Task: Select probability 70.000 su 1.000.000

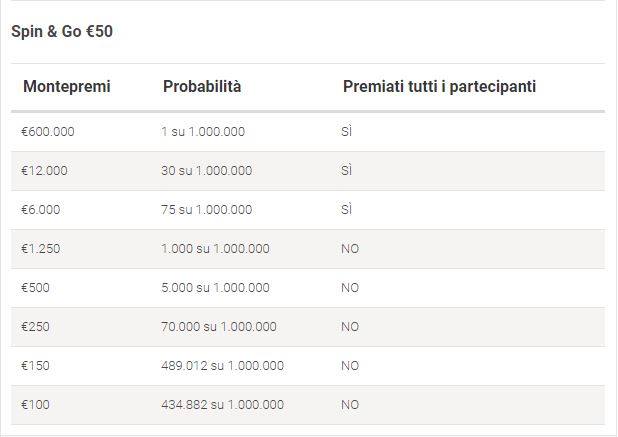Action: (x=219, y=327)
